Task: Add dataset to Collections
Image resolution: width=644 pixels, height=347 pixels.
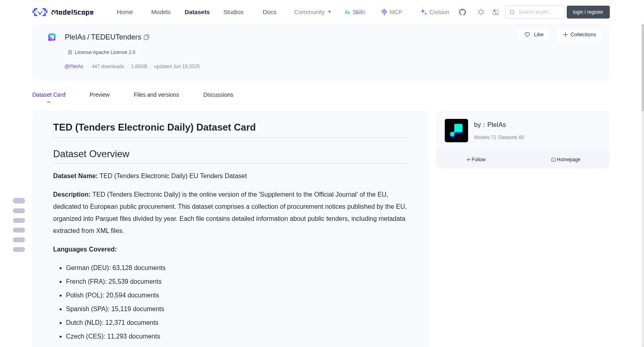Action: coord(579,35)
